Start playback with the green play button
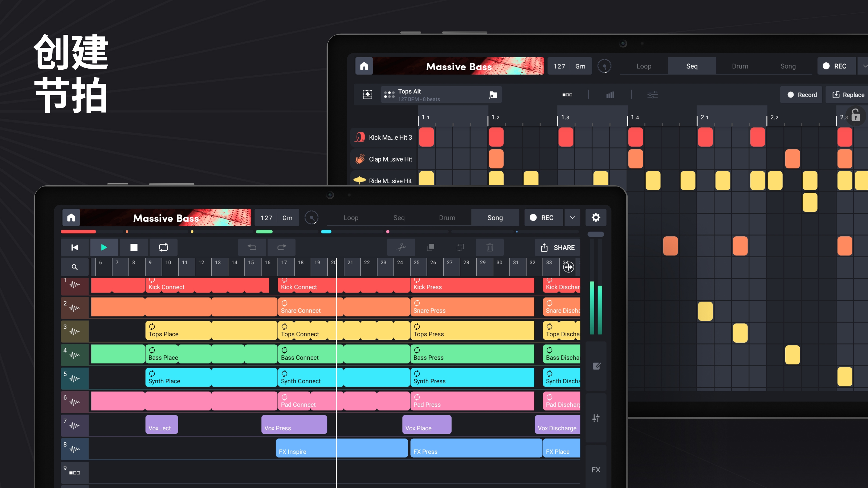Viewport: 868px width, 488px height. [x=104, y=248]
